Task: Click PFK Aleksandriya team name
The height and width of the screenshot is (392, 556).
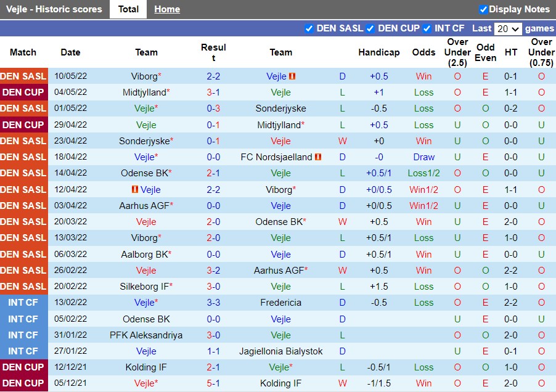Action: click(146, 335)
